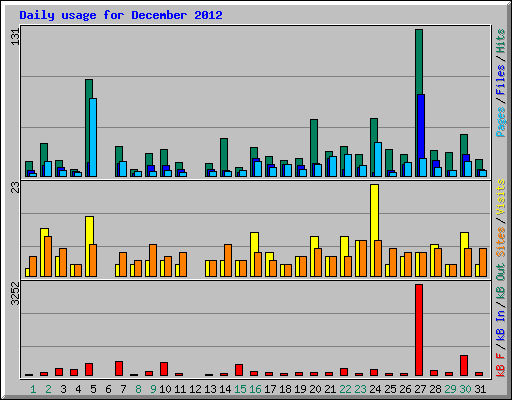Select day label 31 on the x-axis

(x=480, y=389)
